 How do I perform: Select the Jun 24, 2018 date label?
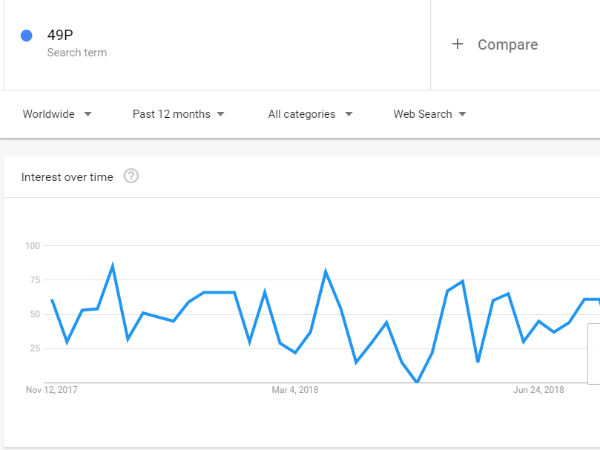(537, 390)
